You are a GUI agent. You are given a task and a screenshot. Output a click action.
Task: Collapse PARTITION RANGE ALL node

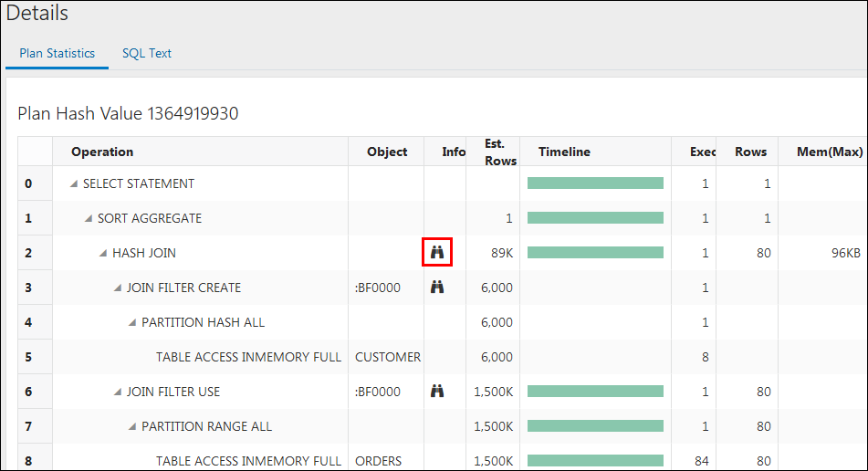pos(132,426)
